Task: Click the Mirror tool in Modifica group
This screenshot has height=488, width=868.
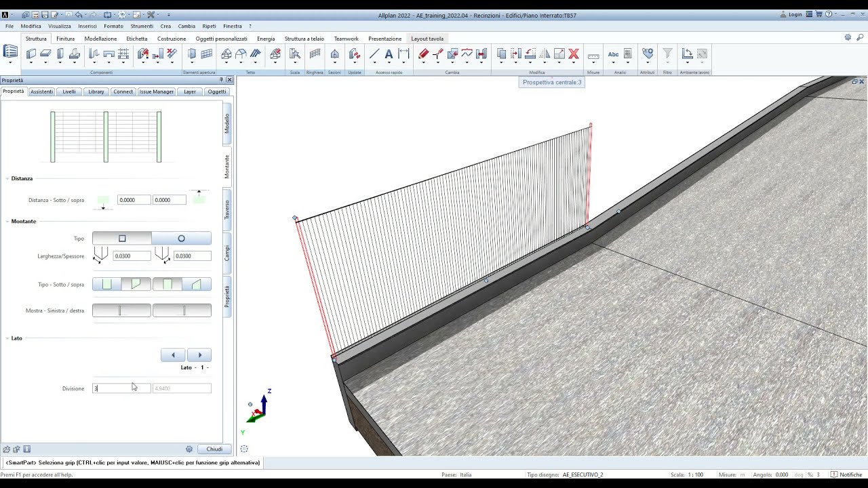Action: pos(545,54)
